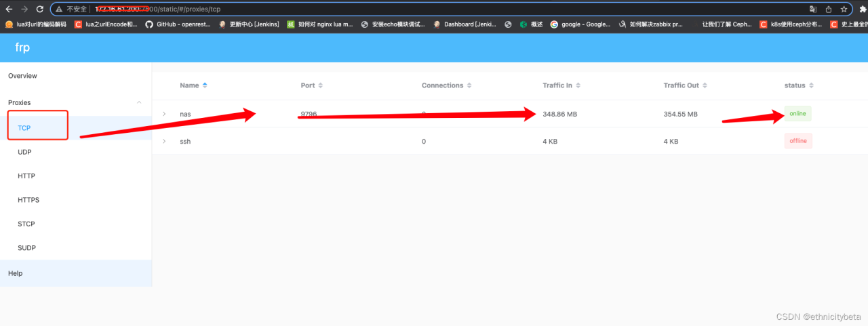Select the HTTPS proxies item
This screenshot has width=868, height=326.
[76, 200]
